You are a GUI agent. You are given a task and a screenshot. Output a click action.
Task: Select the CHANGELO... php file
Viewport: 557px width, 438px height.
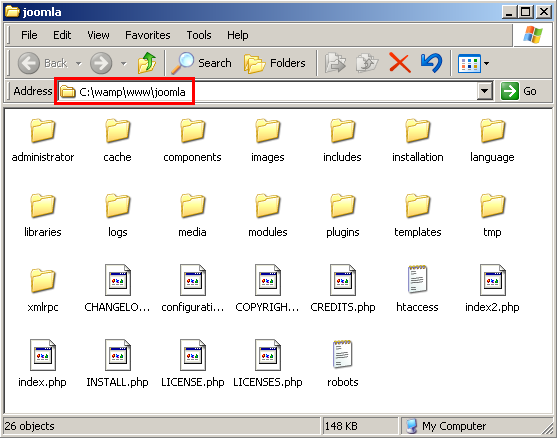click(x=118, y=288)
